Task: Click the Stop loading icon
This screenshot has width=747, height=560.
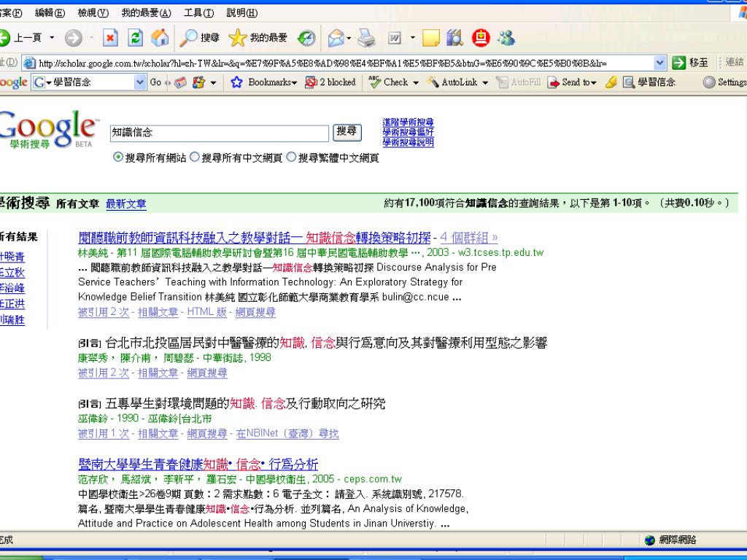Action: tap(110, 38)
